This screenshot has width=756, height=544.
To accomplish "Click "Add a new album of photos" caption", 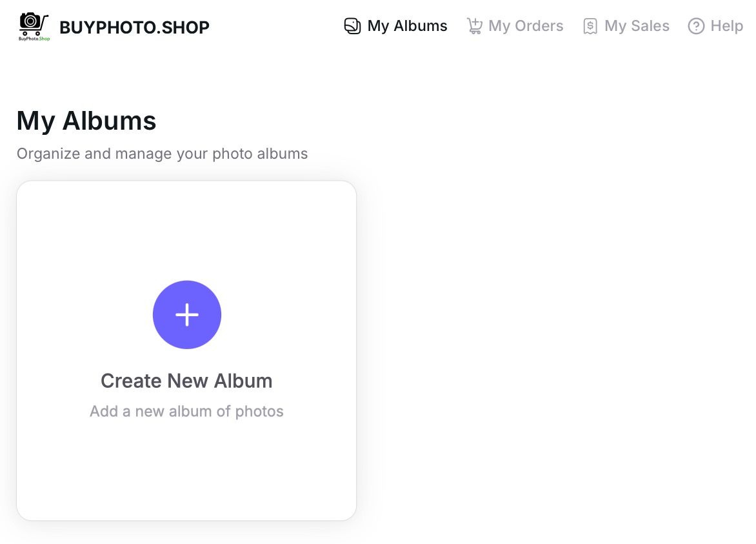I will pos(186,412).
